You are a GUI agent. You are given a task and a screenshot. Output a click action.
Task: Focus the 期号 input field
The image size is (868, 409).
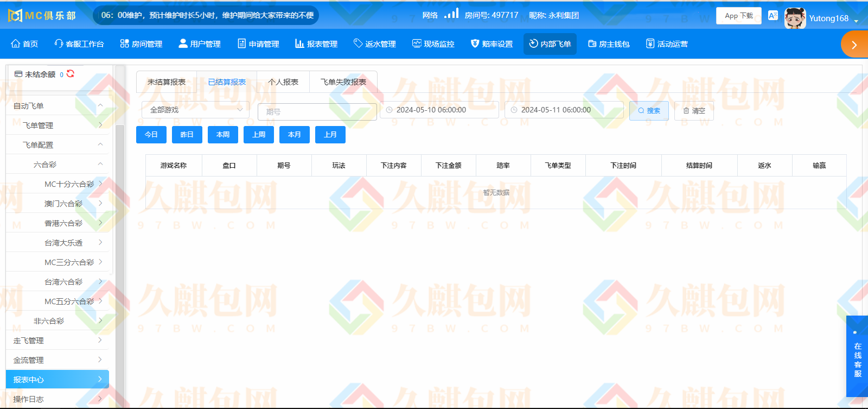pos(317,111)
